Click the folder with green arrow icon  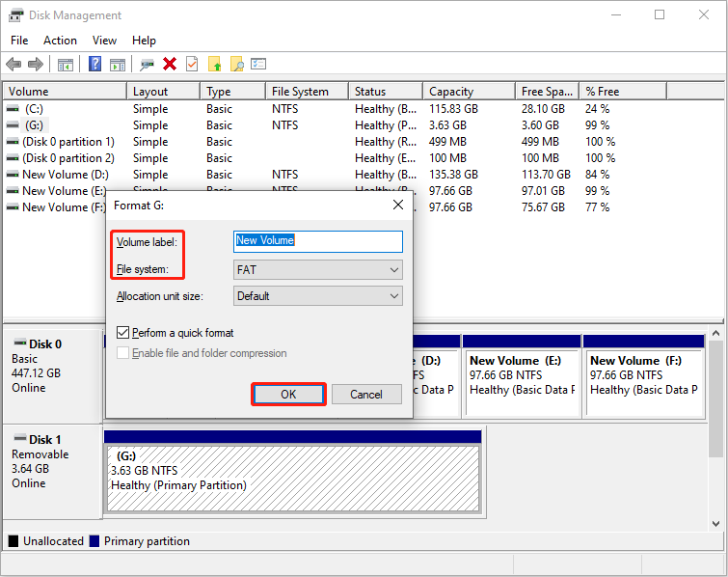click(214, 64)
